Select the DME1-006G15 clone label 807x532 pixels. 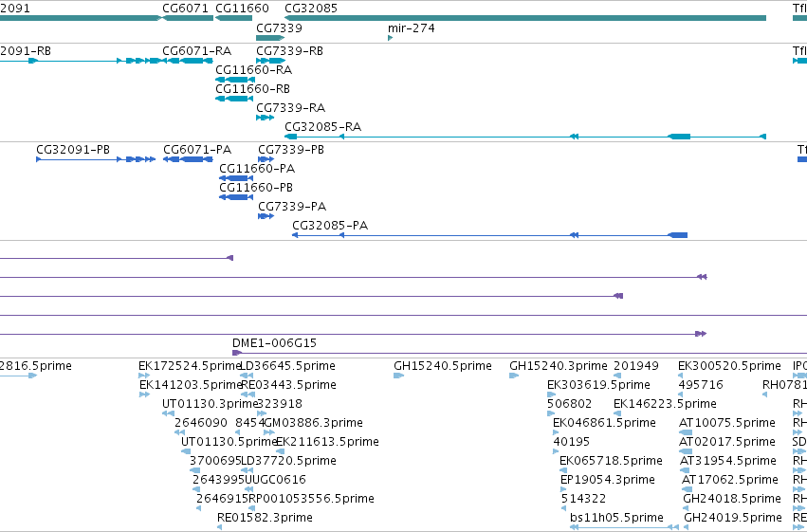pos(274,343)
